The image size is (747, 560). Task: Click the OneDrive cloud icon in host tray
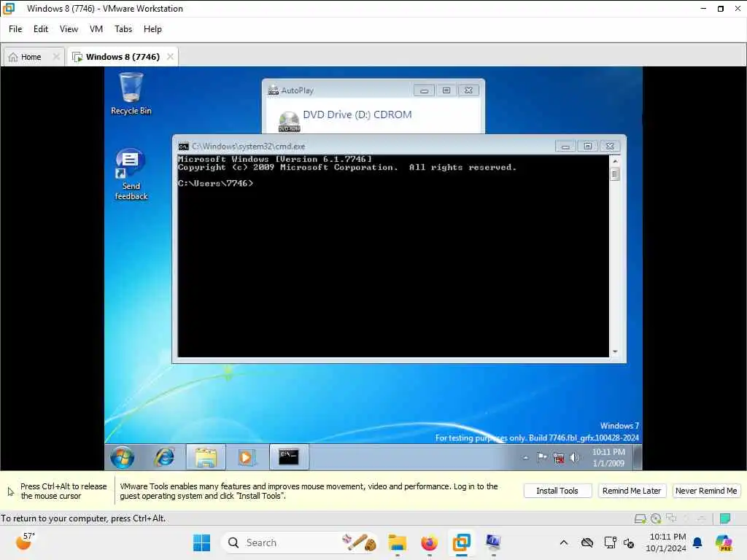click(x=587, y=542)
